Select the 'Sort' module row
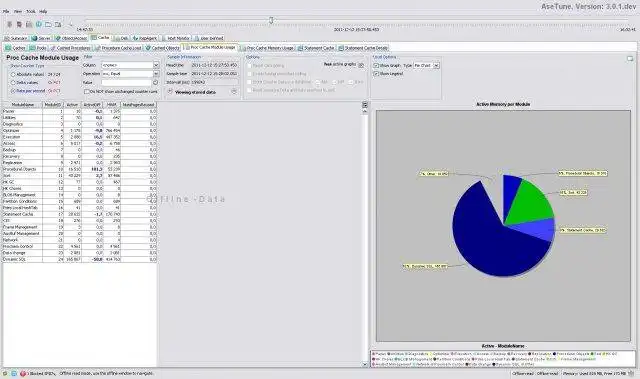This screenshot has height=379, width=640. coord(80,175)
